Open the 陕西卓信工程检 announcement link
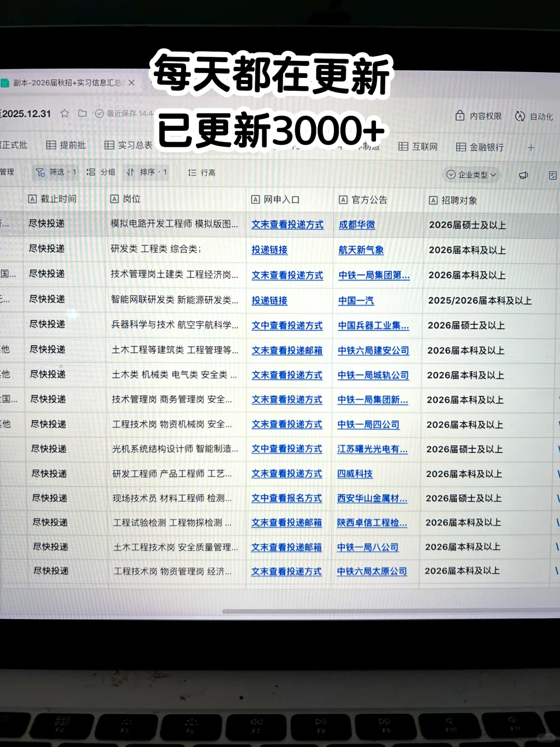The image size is (560, 747). tap(372, 523)
